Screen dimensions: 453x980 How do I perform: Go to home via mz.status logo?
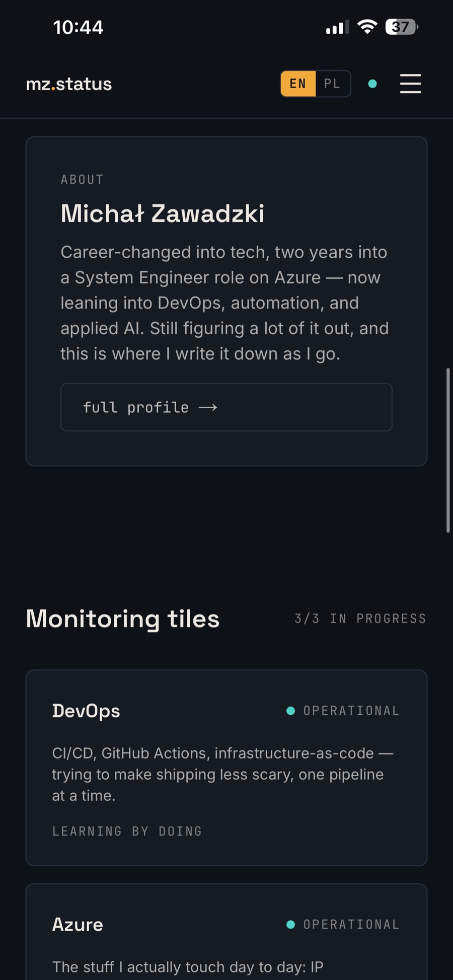click(x=69, y=84)
